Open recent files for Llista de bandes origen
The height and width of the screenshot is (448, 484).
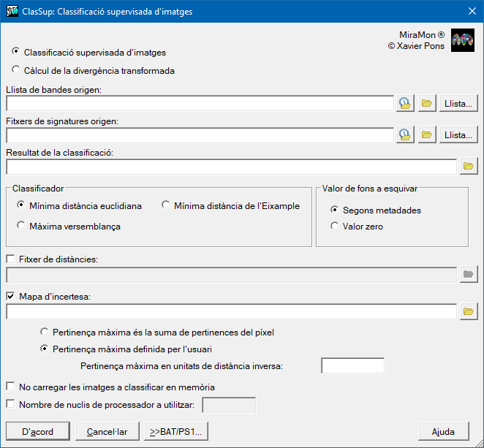pos(405,104)
